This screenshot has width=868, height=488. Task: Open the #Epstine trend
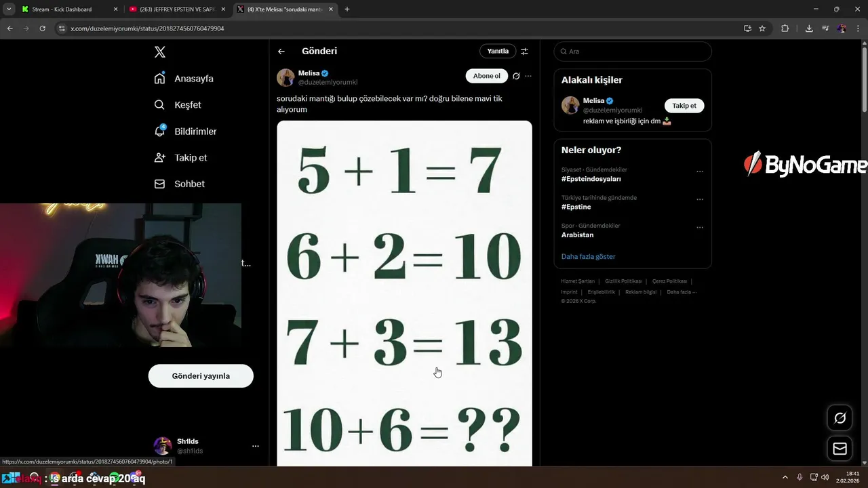tap(576, 207)
